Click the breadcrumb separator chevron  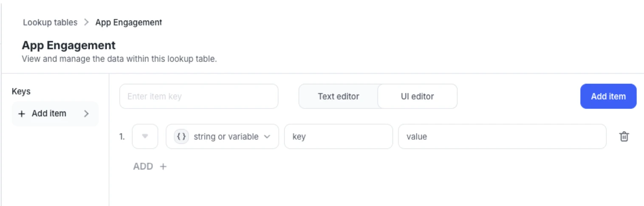pos(87,23)
